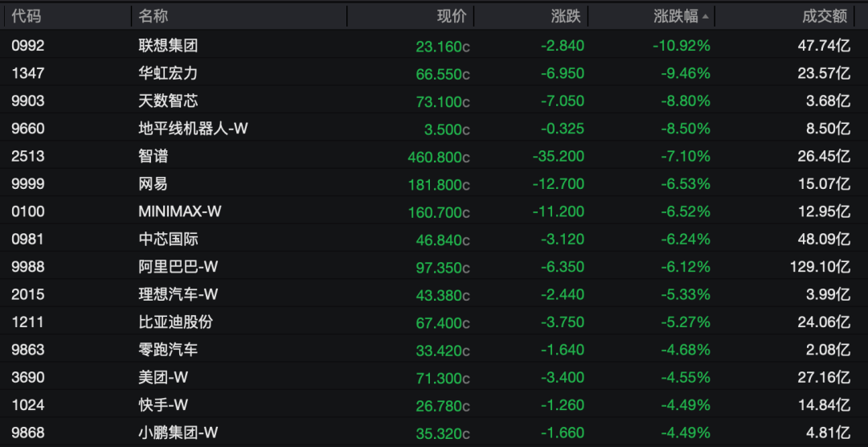This screenshot has width=868, height=447.
Task: Select stock code 3690
Action: tap(27, 378)
